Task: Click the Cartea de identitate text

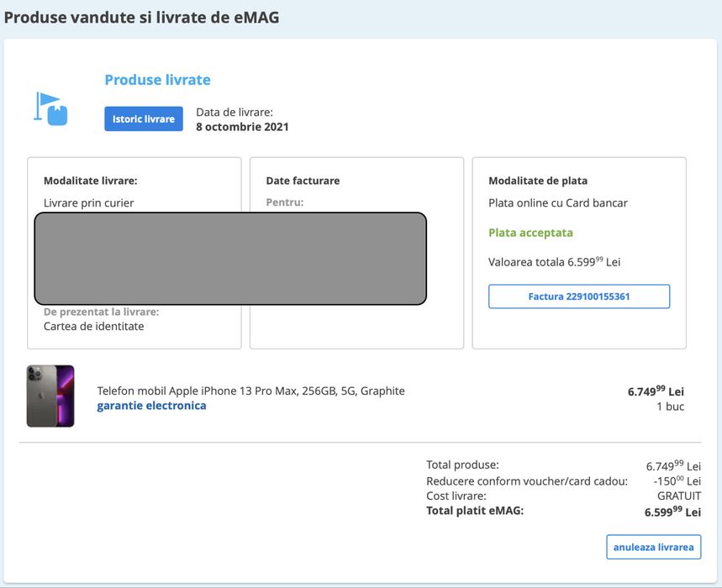Action: 93,326
